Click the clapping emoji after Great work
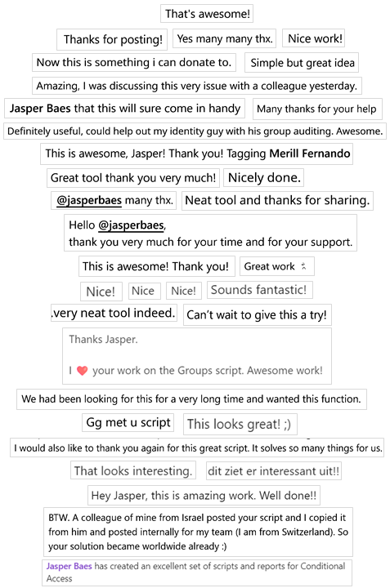This screenshot has width=390, height=588. point(303,266)
